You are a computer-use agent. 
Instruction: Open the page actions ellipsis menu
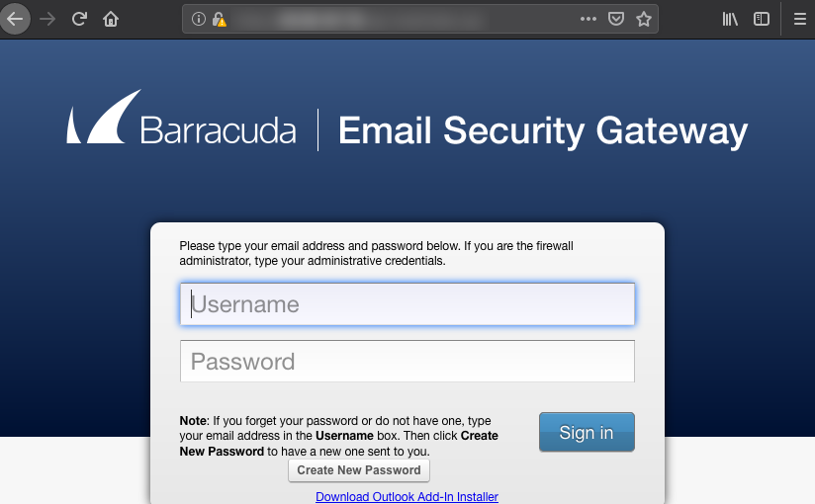(x=589, y=19)
